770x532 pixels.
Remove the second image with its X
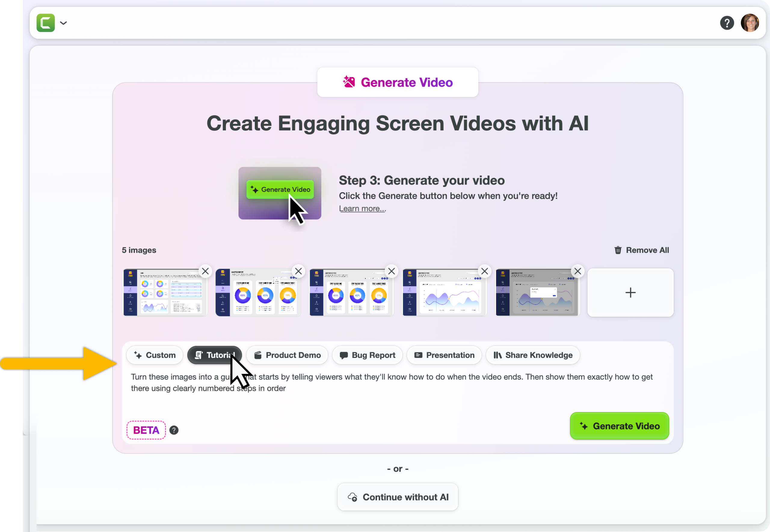click(298, 271)
